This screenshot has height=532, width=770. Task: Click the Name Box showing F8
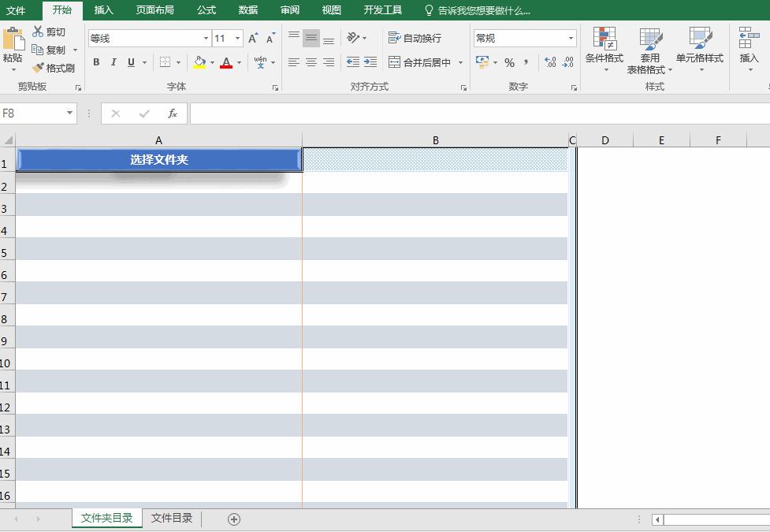32,113
